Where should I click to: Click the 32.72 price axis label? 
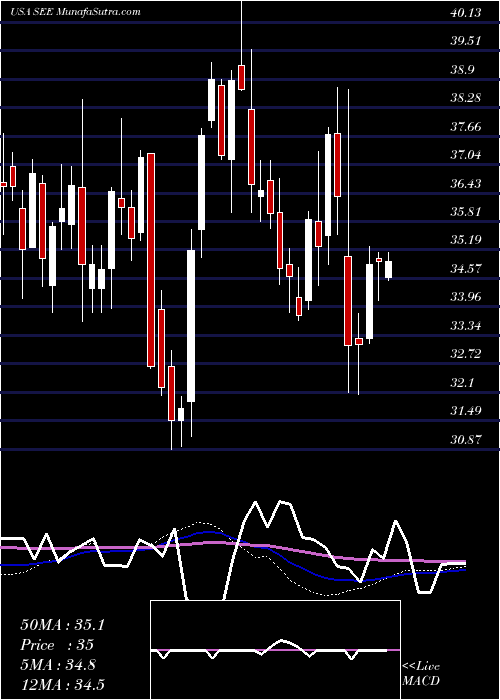[x=466, y=354]
